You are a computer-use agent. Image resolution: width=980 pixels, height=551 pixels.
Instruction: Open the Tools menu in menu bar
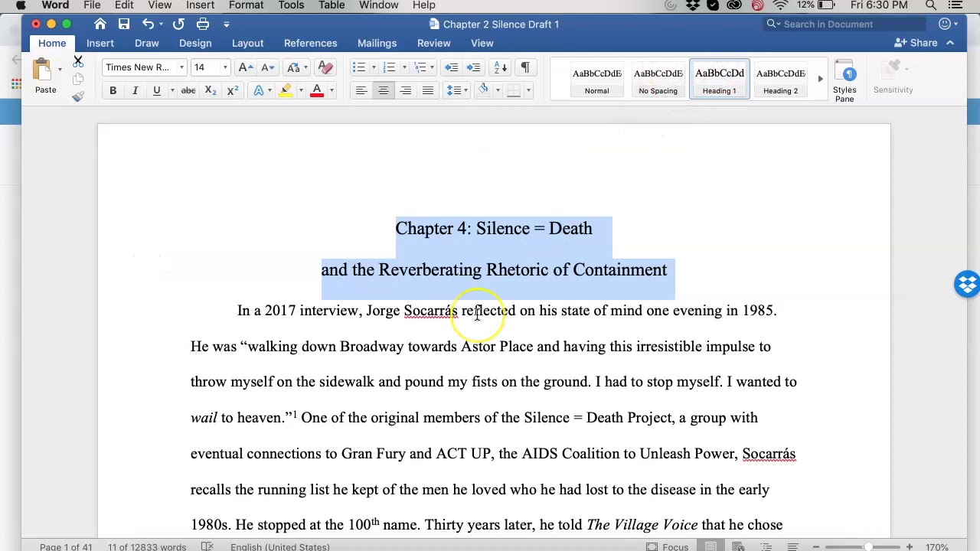pos(291,5)
